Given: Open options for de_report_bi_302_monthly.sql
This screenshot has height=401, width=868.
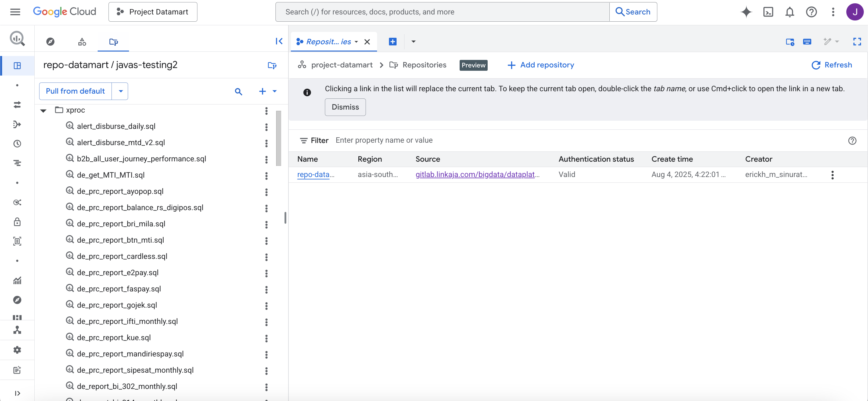Looking at the screenshot, I should point(266,387).
